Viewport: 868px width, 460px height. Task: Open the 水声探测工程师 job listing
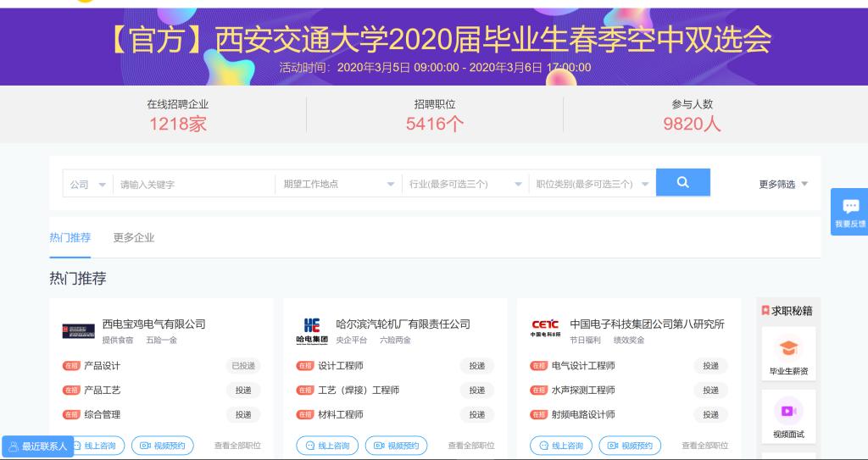(x=583, y=391)
